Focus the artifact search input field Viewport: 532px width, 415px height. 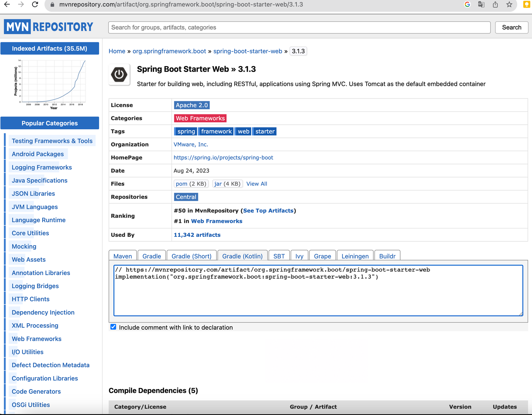(299, 27)
